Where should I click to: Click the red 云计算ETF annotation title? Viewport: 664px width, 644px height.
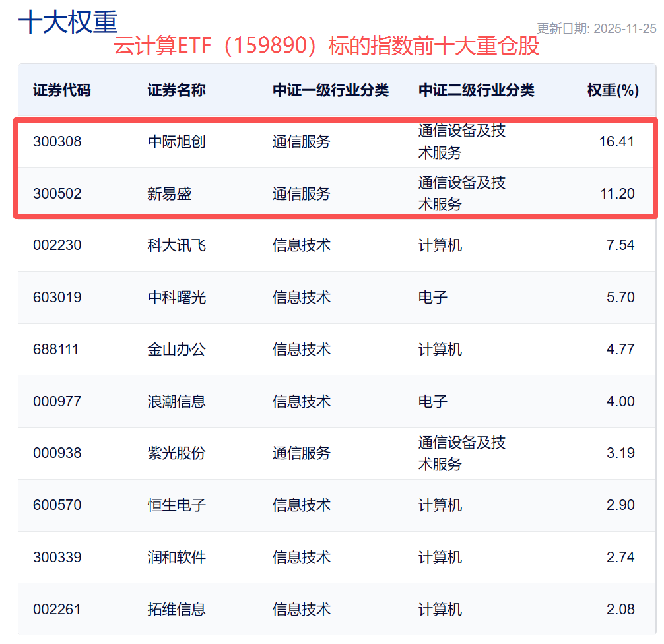click(x=327, y=46)
